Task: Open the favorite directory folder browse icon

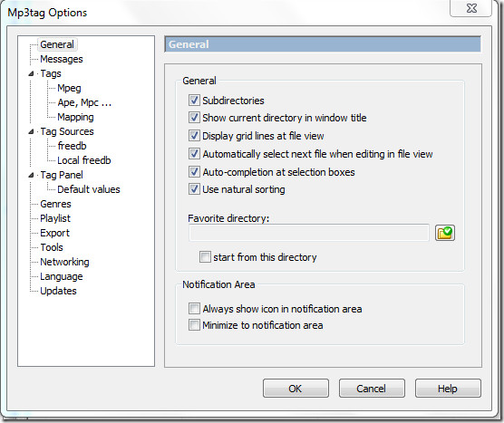Action: pos(445,233)
